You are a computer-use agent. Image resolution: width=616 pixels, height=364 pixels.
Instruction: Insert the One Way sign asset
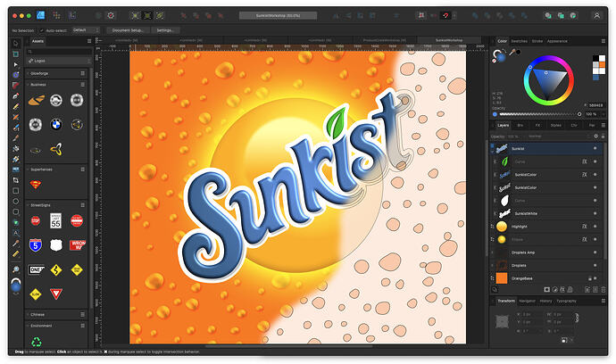coord(36,269)
